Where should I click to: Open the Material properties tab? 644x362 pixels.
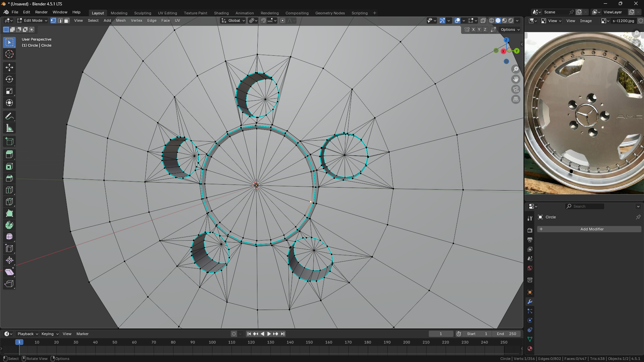coord(530,349)
